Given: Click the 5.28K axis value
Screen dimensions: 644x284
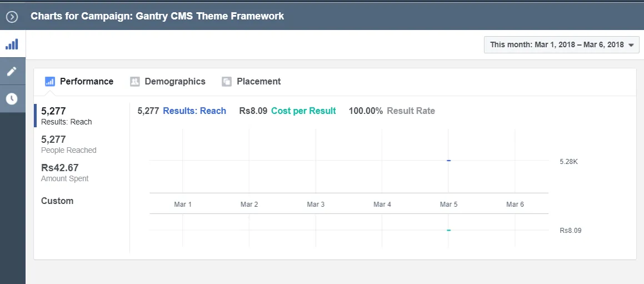Looking at the screenshot, I should pyautogui.click(x=569, y=162).
